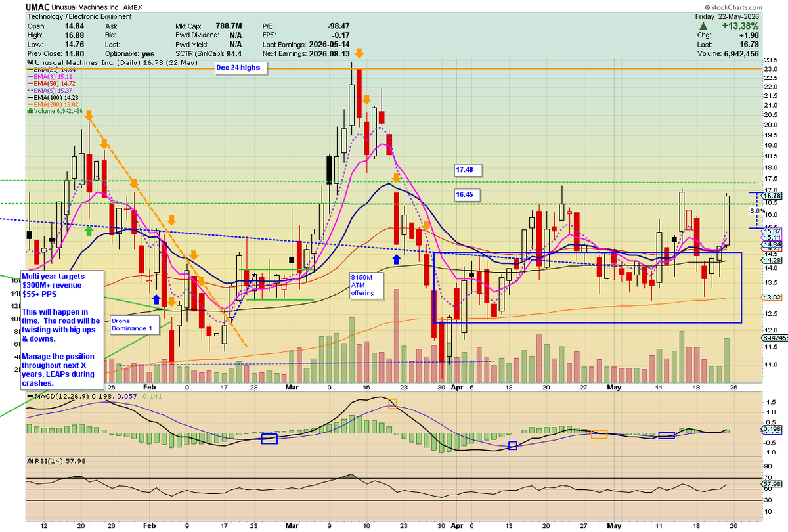Click the 57.98 RSI value tag

(x=772, y=484)
